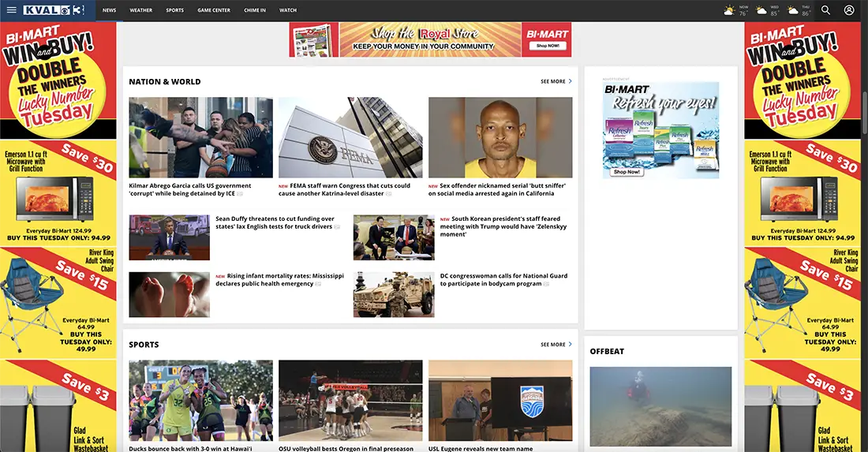Open Sean Duffy truck drivers headline

[275, 222]
